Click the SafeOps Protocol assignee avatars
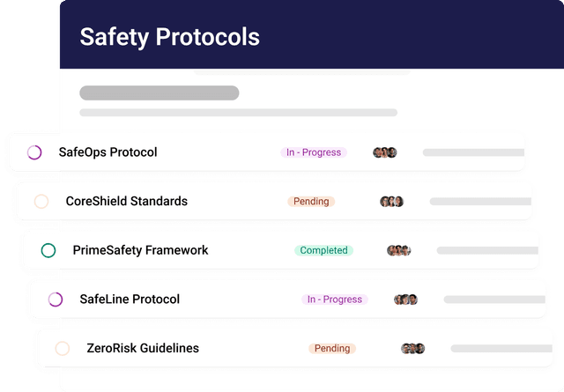The height and width of the screenshot is (392, 564). 385,152
